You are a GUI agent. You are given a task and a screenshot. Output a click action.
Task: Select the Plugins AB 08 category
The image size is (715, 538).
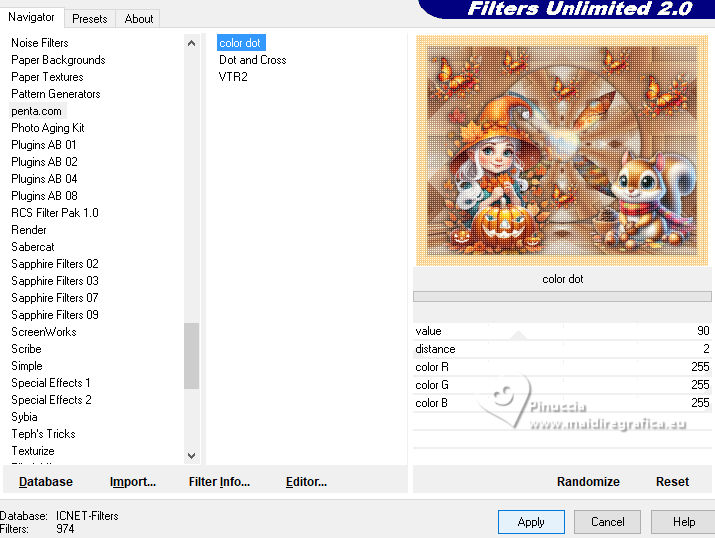[x=44, y=196]
